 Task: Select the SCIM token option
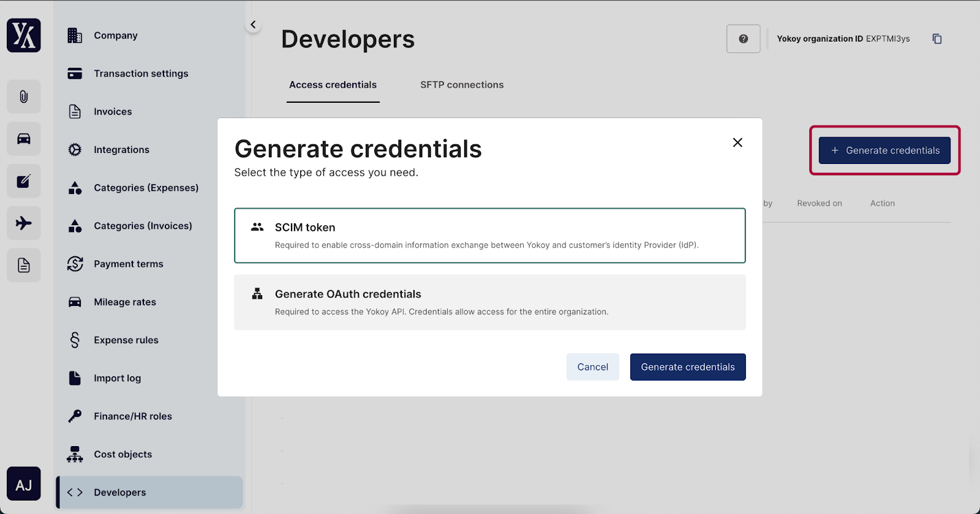(490, 236)
